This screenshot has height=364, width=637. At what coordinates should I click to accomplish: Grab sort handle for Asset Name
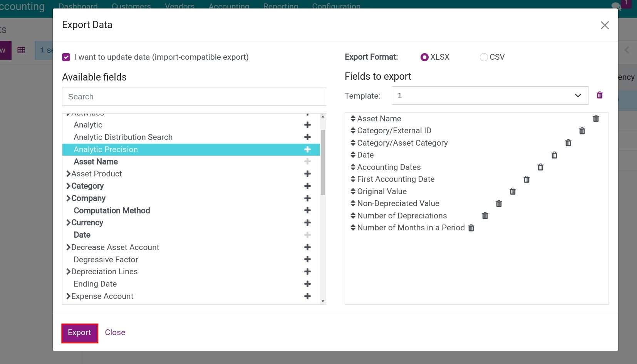tap(353, 119)
